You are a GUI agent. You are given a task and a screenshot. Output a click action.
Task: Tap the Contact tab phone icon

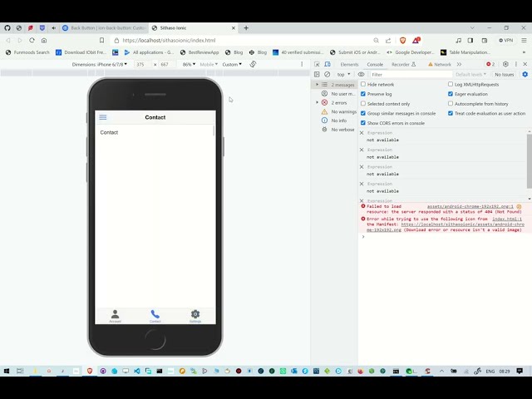(155, 314)
